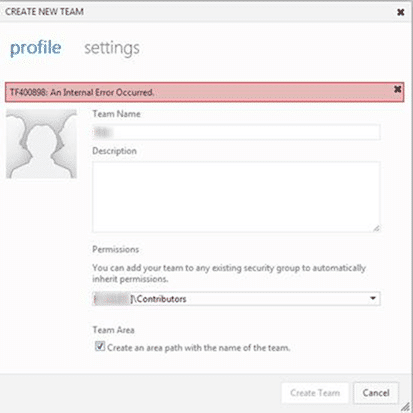Click inside the Description text area
413x413 pixels.
236,197
